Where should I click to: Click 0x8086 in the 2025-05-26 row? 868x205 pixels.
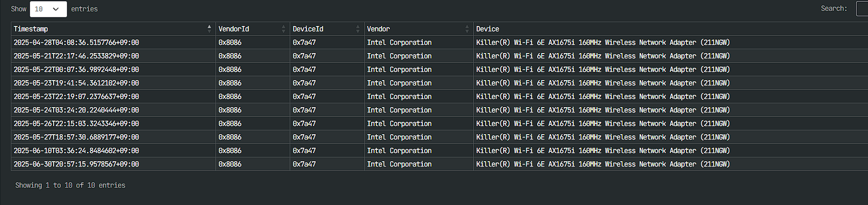click(x=230, y=123)
